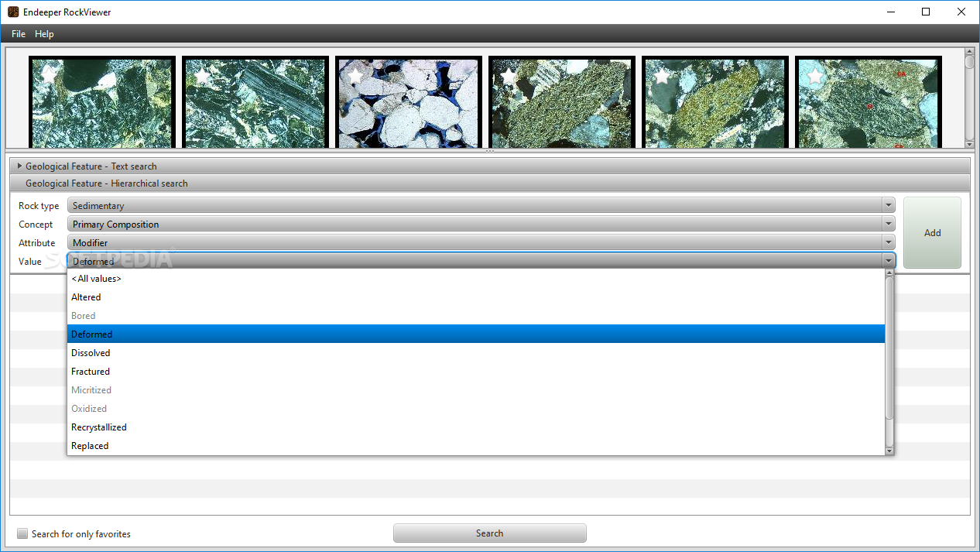Star the third thumbnail with white grains
Screen dimensions: 980x552
coord(355,75)
